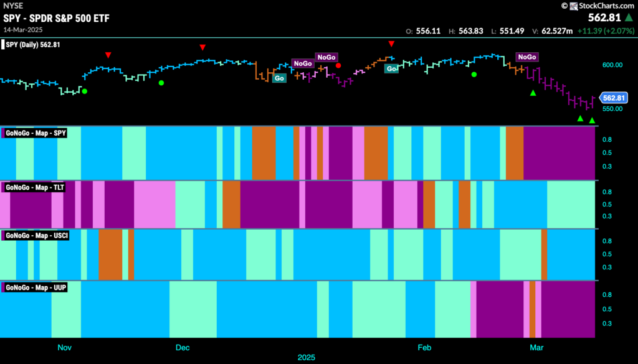Click the late-February 'NoGo' label
This screenshot has height=364, width=638.
click(x=527, y=57)
